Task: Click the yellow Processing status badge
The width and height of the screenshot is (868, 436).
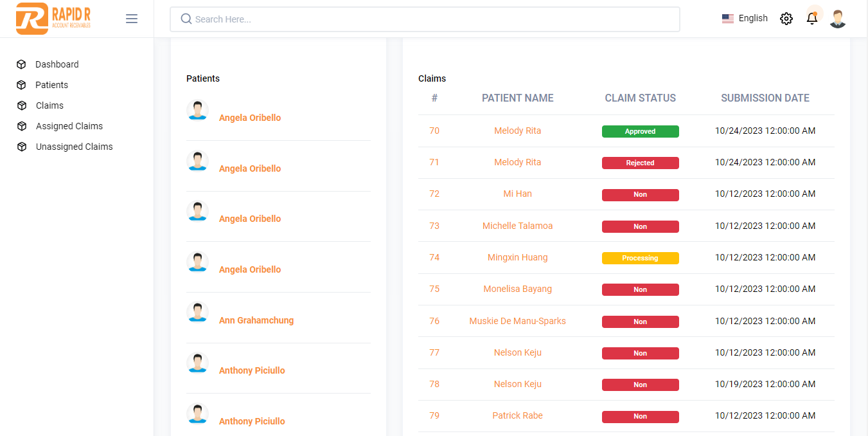Action: coord(640,258)
